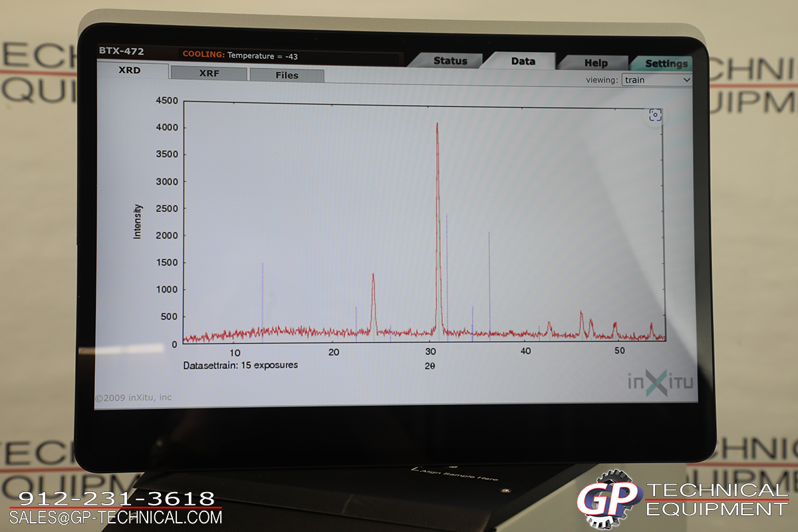This screenshot has width=798, height=532.
Task: Click the focus capture icon on chart
Action: (655, 116)
